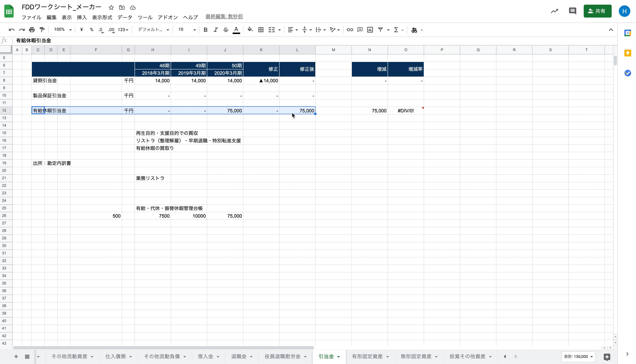Open comment history panel

tap(573, 11)
